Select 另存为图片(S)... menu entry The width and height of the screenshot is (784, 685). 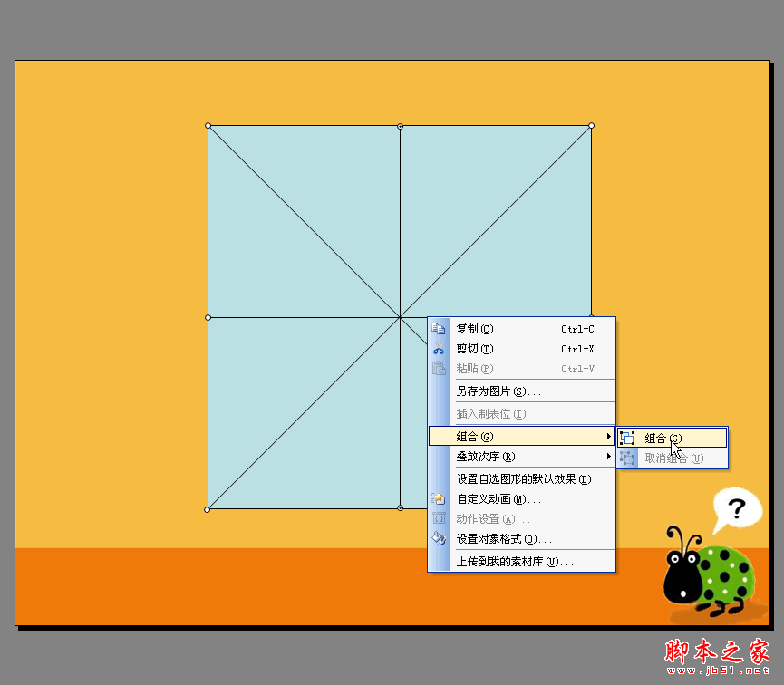pos(522,391)
